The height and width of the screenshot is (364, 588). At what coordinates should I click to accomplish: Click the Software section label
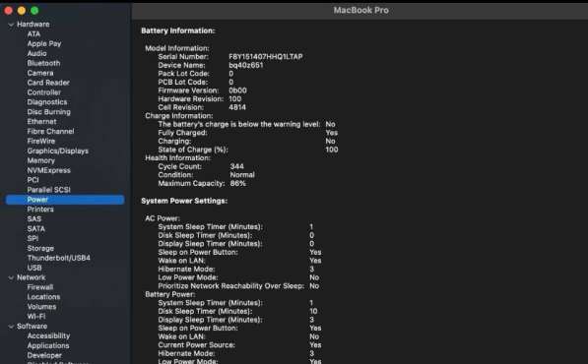32,327
